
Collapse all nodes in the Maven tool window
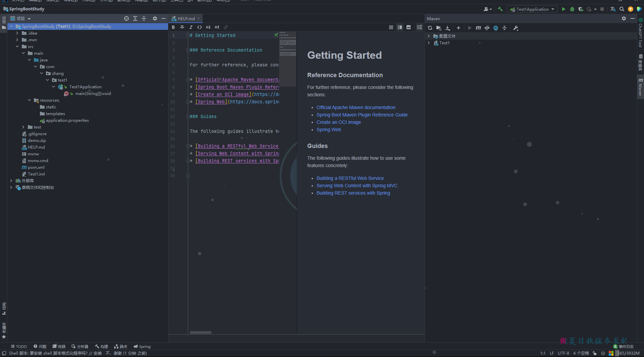tap(504, 28)
